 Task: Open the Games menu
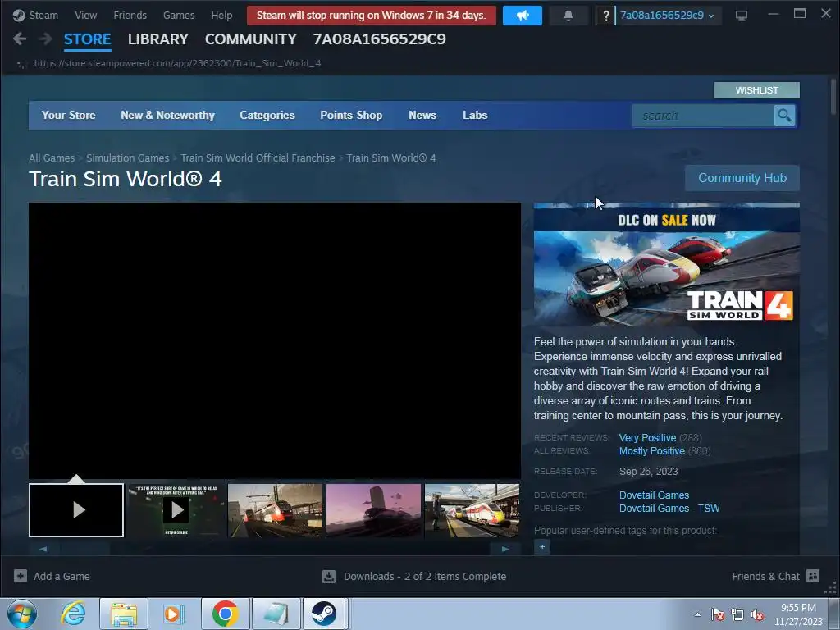pyautogui.click(x=179, y=15)
